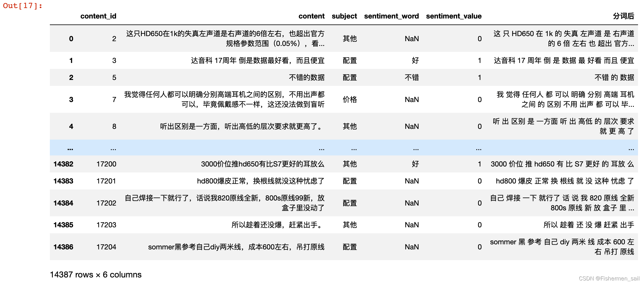Click the ellipsis in the truncated index column
Screen dimensions: 644x284
pyautogui.click(x=70, y=148)
